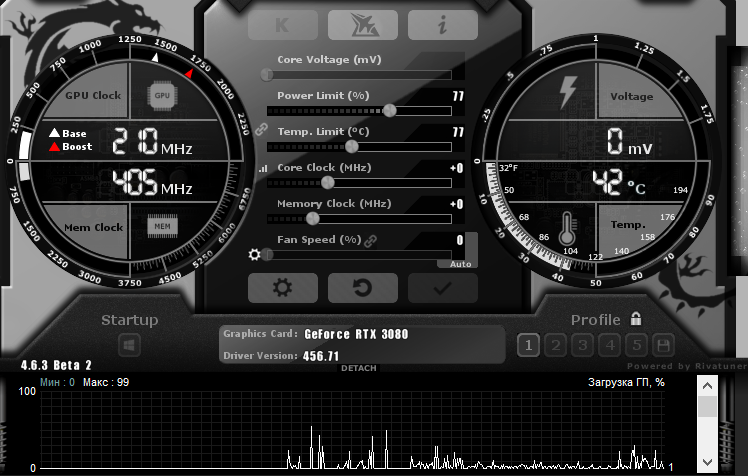
Task: Click the Powered by Rivatuner label
Action: tap(687, 366)
